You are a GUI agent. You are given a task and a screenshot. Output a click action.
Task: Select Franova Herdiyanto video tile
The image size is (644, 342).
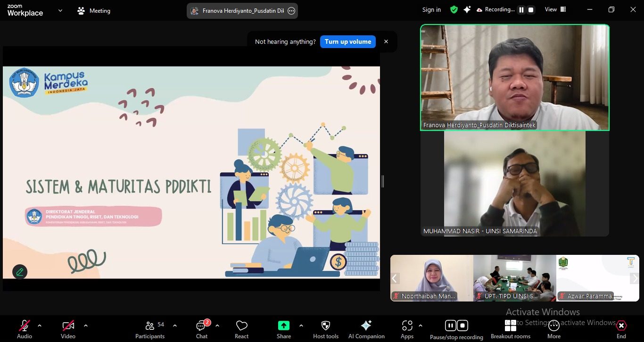(x=515, y=77)
